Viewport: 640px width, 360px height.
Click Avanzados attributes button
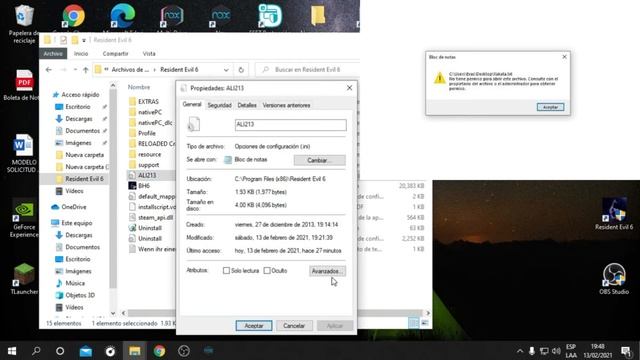(327, 271)
